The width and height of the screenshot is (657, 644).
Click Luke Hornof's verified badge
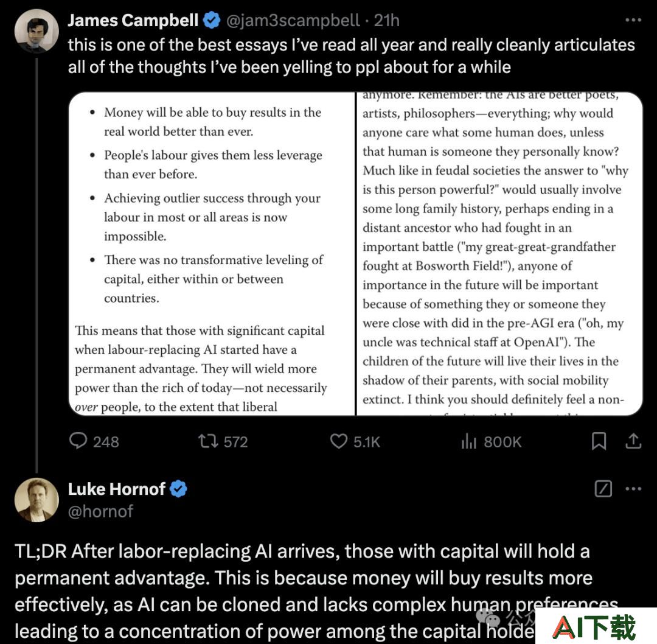[178, 489]
